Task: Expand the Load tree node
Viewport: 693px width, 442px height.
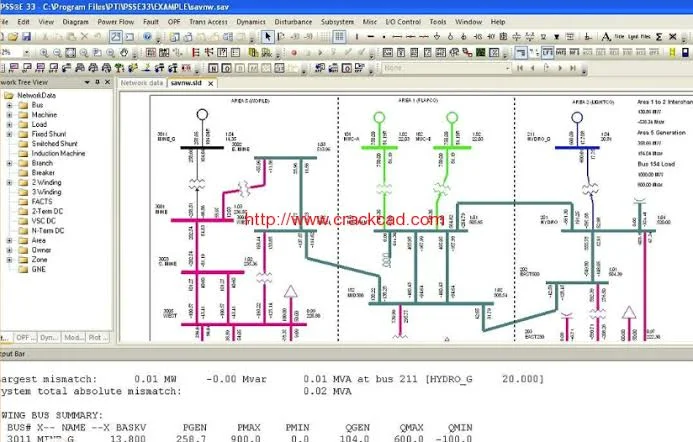Action: 9,125
